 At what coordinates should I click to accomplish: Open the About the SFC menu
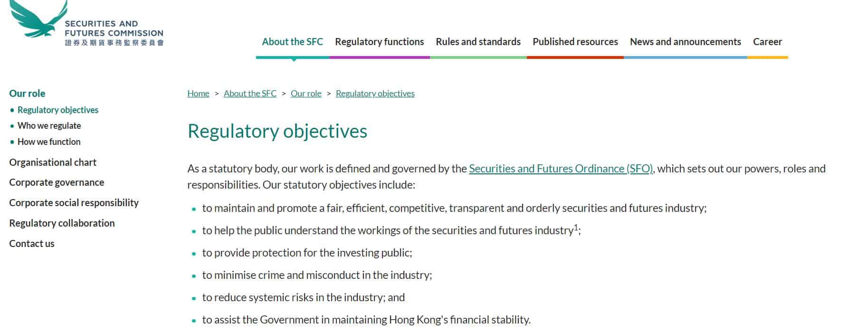(292, 42)
